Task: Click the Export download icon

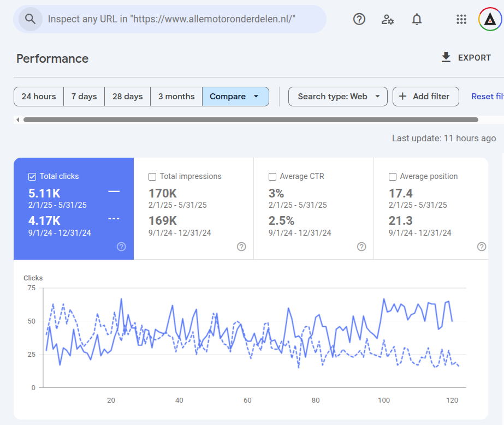Action: [x=446, y=57]
